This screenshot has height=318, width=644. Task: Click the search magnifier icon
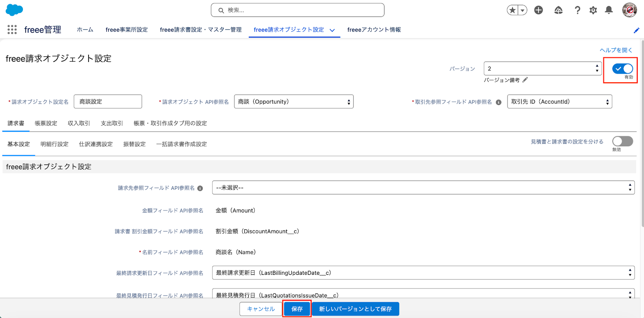[x=221, y=10]
